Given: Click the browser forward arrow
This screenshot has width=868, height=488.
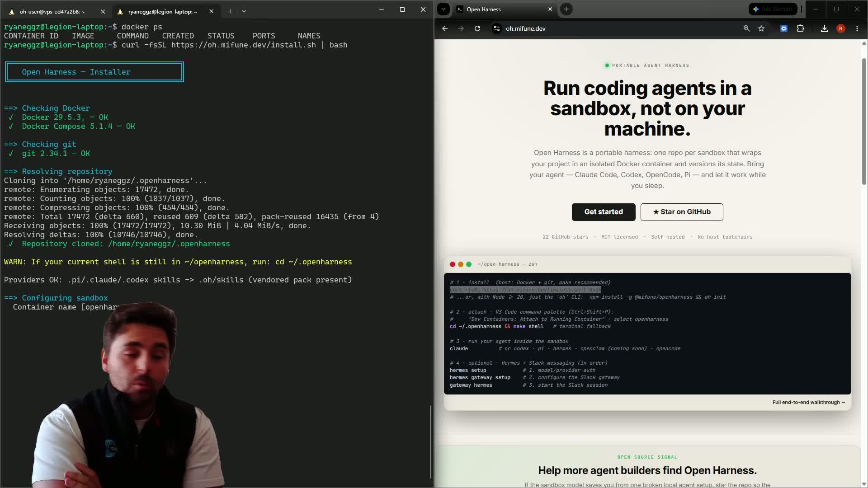Looking at the screenshot, I should click(x=461, y=28).
